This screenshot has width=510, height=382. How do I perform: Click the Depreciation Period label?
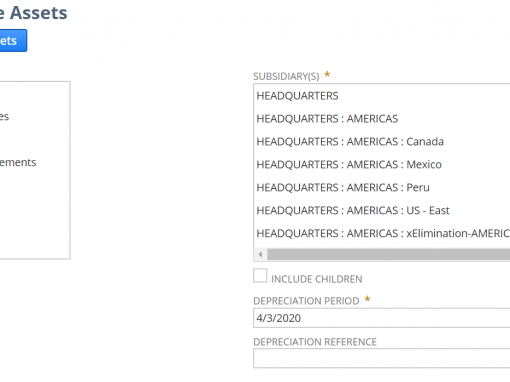(306, 301)
